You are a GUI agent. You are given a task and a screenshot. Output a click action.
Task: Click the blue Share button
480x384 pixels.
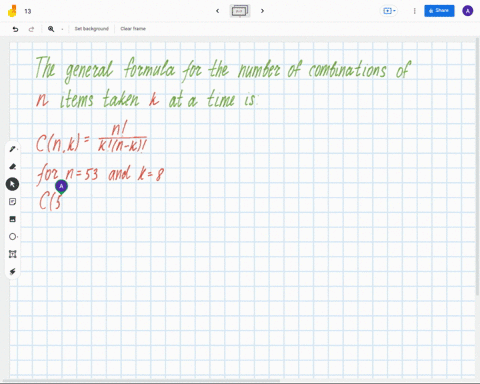click(x=439, y=11)
